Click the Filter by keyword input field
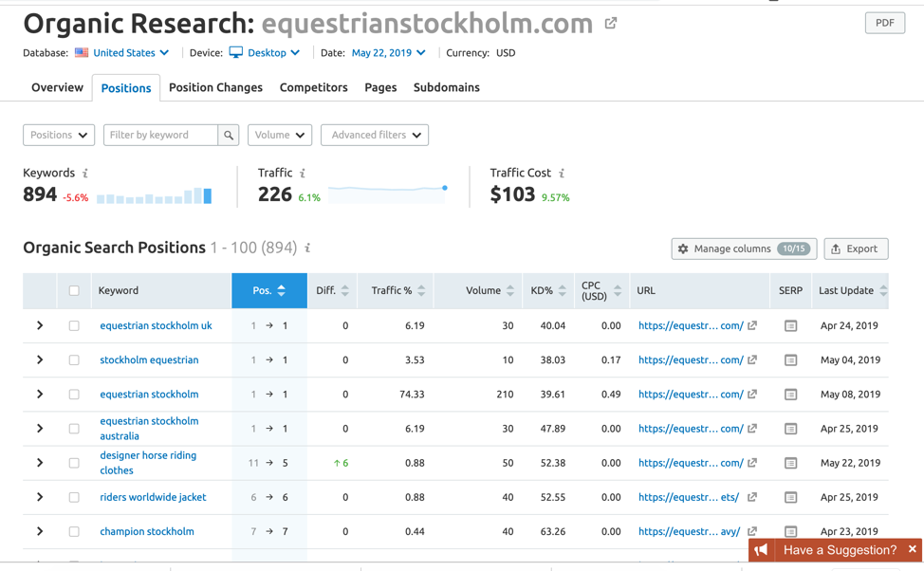Image resolution: width=924 pixels, height=571 pixels. tap(160, 136)
